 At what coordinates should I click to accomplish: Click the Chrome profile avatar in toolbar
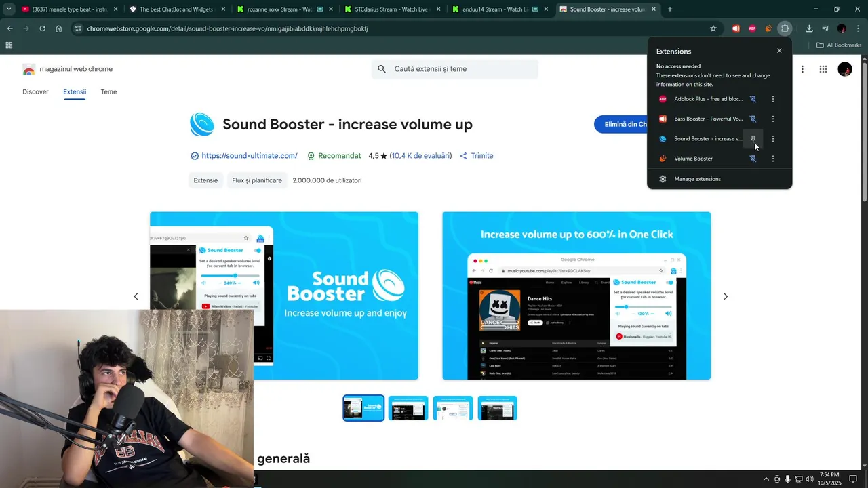click(x=842, y=28)
